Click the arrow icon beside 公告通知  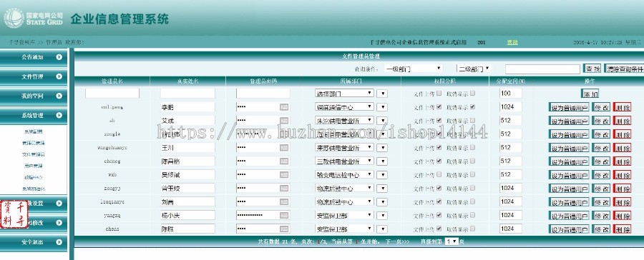click(x=59, y=57)
